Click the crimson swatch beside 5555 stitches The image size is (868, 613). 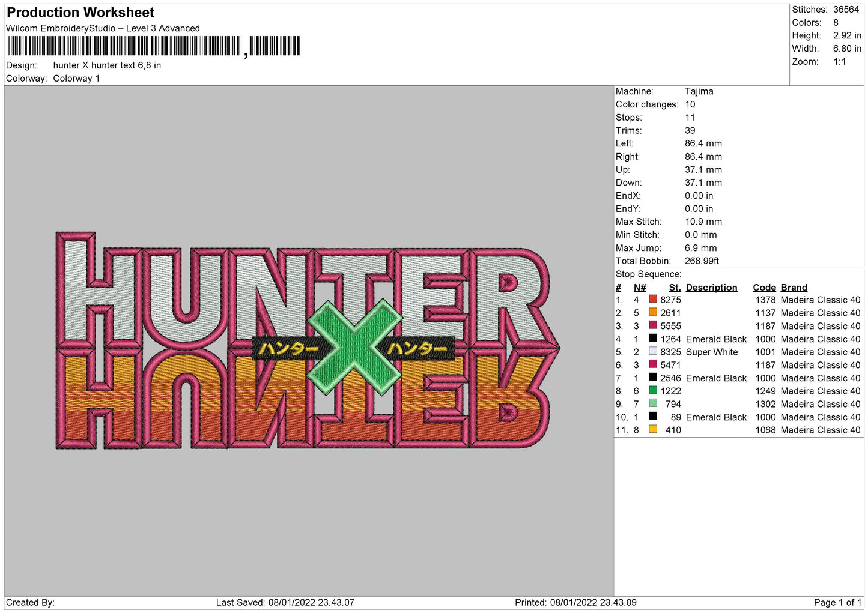[653, 325]
